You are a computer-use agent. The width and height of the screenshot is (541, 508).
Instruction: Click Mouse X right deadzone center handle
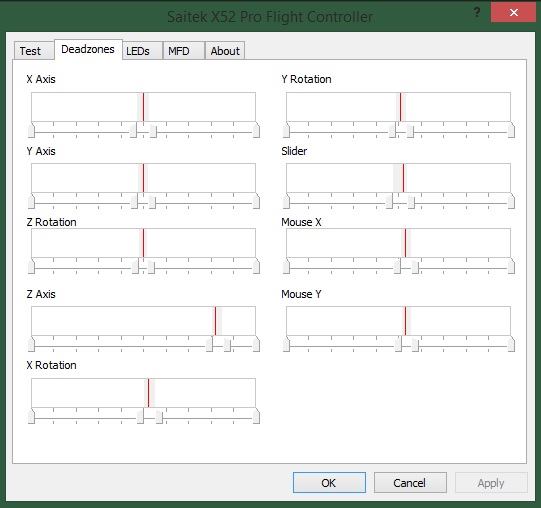(x=415, y=266)
